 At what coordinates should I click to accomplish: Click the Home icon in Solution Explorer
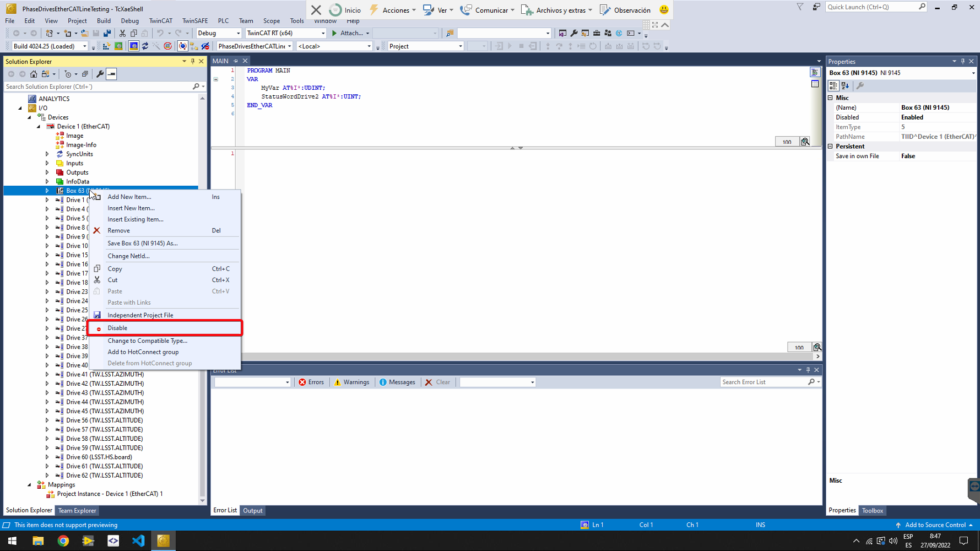tap(34, 74)
